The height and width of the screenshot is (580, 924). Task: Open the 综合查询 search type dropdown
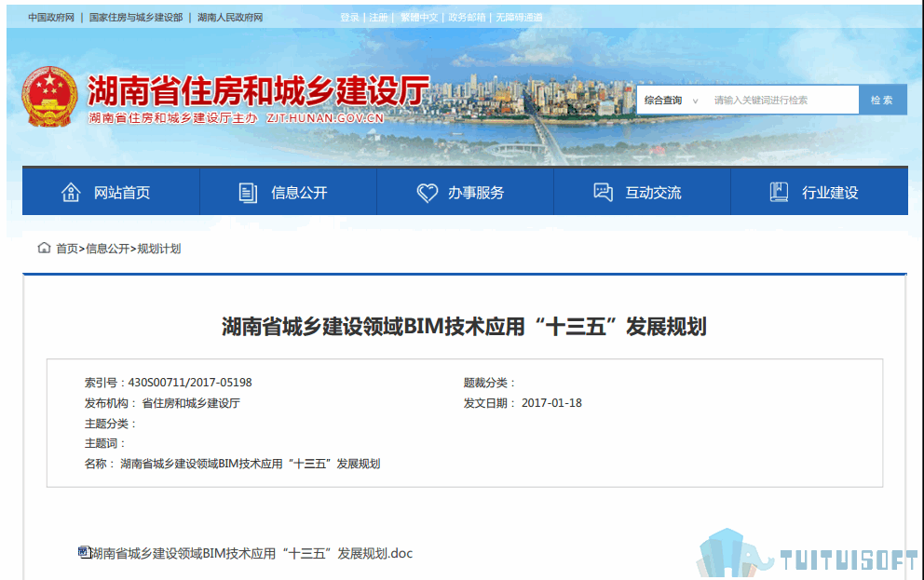(672, 101)
